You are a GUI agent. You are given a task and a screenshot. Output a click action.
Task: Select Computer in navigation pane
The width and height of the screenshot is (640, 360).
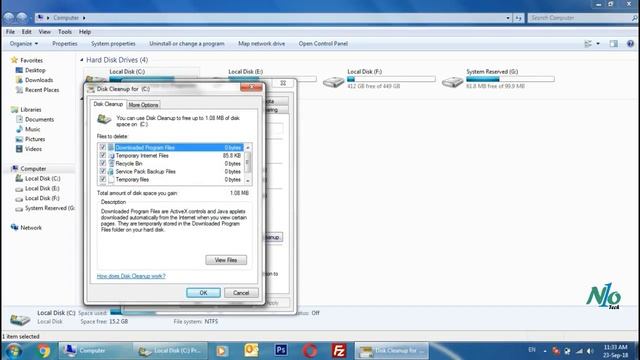point(33,169)
